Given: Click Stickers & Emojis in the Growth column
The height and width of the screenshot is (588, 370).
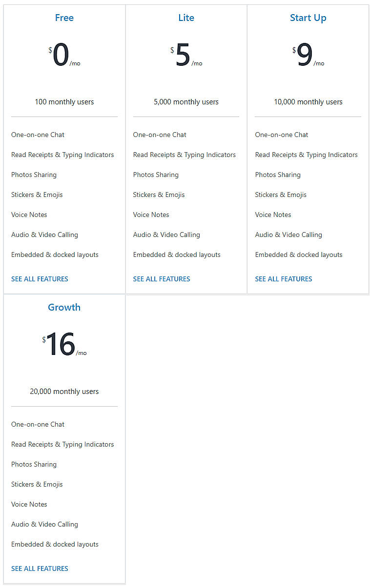Looking at the screenshot, I should tap(37, 484).
